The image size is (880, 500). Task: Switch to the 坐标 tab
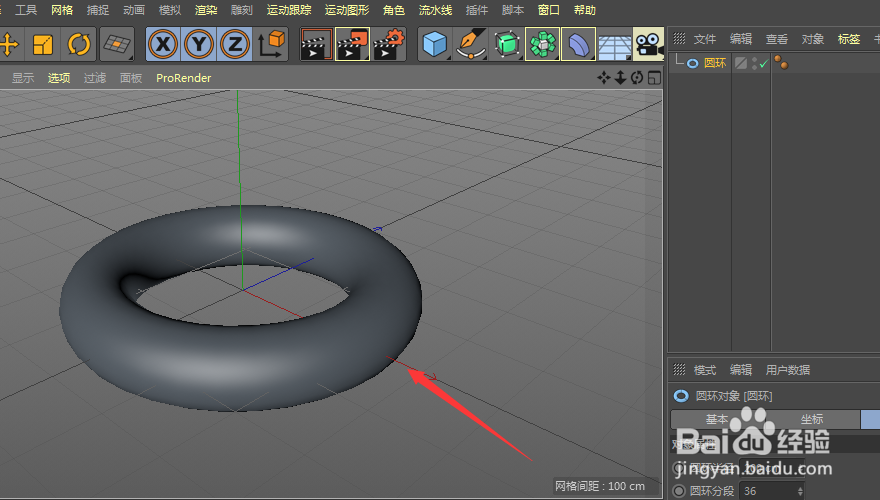pos(812,419)
